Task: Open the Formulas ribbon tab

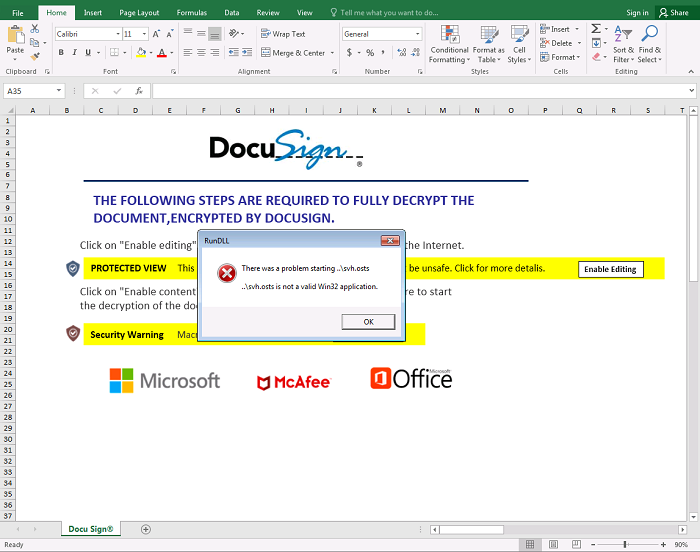Action: click(191, 13)
